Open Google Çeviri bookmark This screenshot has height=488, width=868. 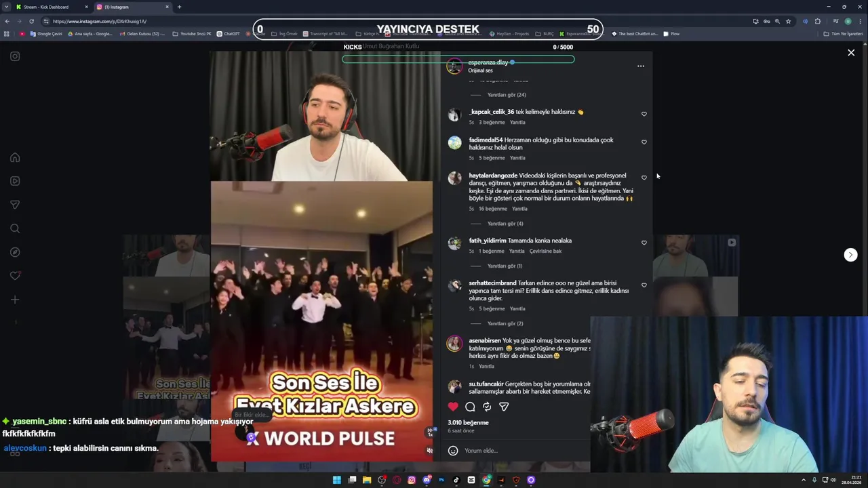[x=46, y=34]
